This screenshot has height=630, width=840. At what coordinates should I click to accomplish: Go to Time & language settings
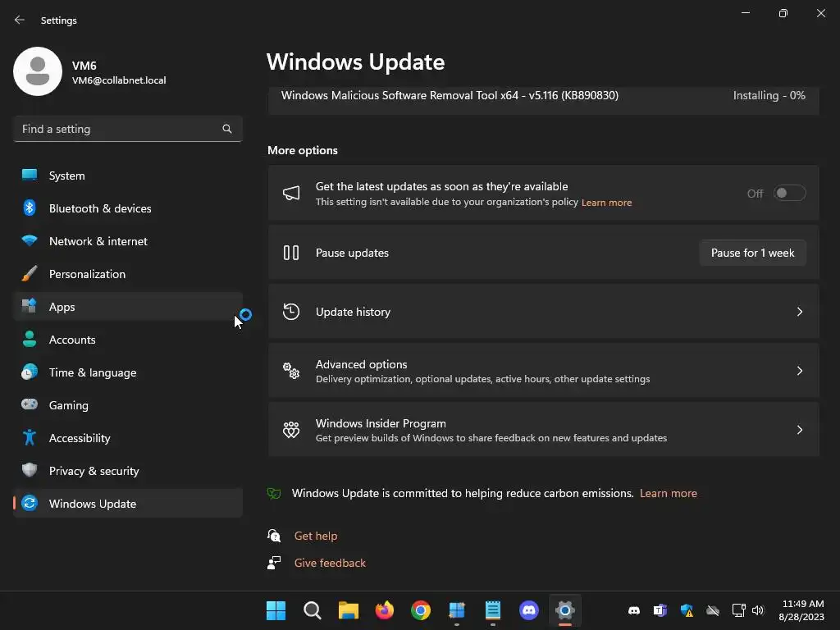click(128, 372)
